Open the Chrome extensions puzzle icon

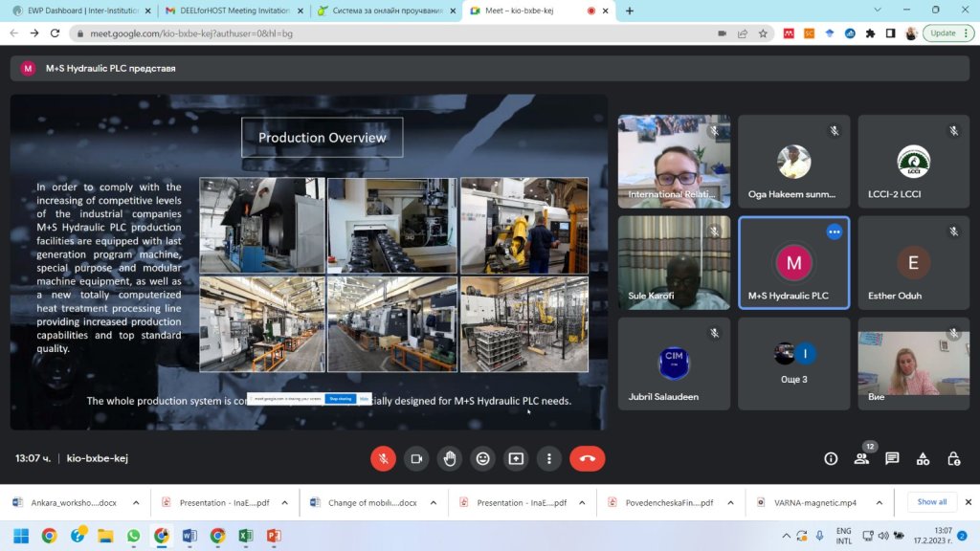click(870, 33)
